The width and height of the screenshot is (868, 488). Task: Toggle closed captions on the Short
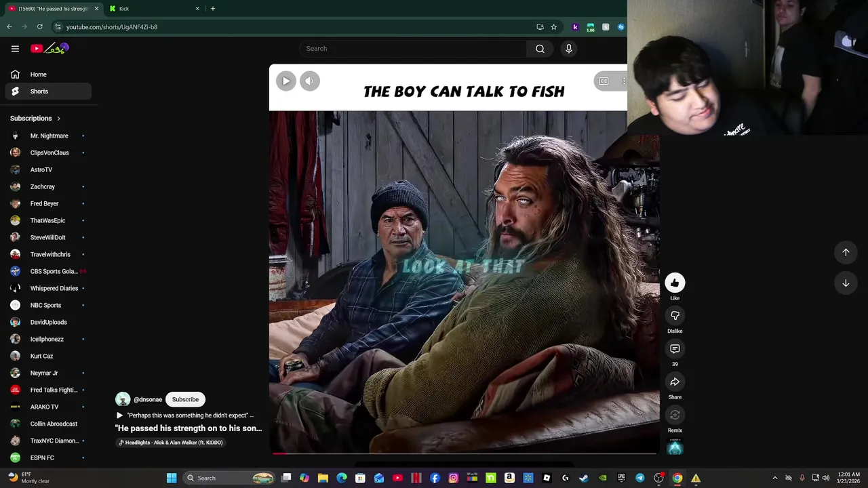click(604, 81)
